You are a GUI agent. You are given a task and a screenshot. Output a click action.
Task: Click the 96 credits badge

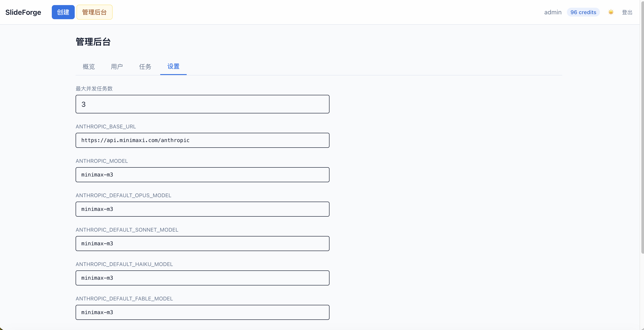(x=583, y=12)
